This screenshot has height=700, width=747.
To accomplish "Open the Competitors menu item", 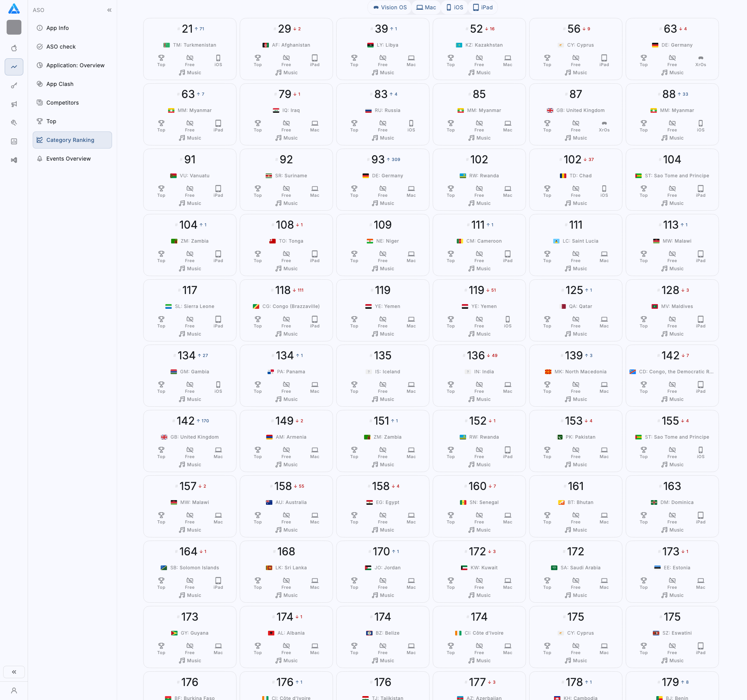I will [62, 103].
